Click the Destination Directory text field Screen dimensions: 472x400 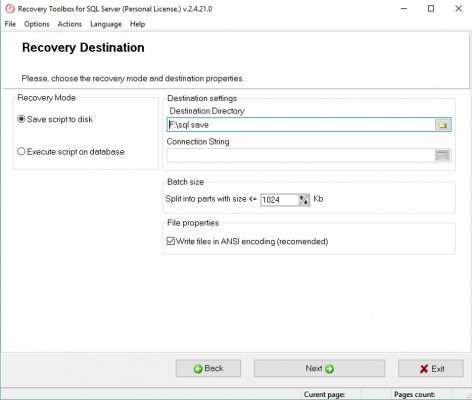pyautogui.click(x=301, y=125)
